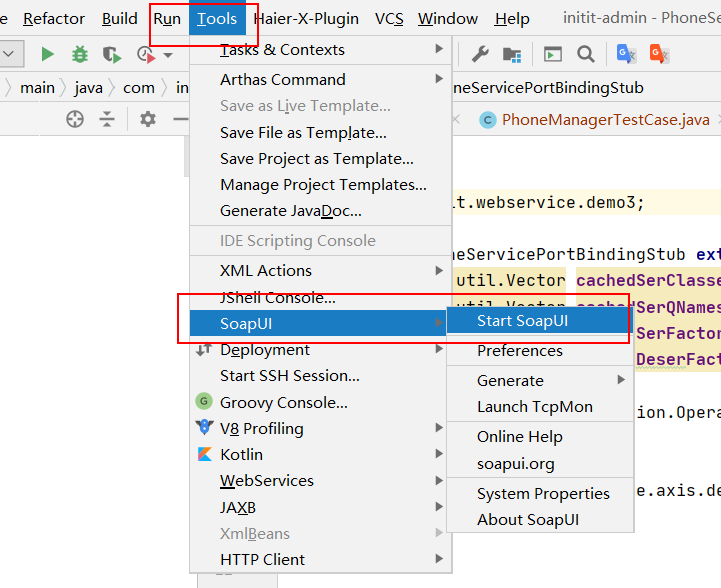Open the Refactor menu
The width and height of the screenshot is (721, 588).
pos(54,18)
